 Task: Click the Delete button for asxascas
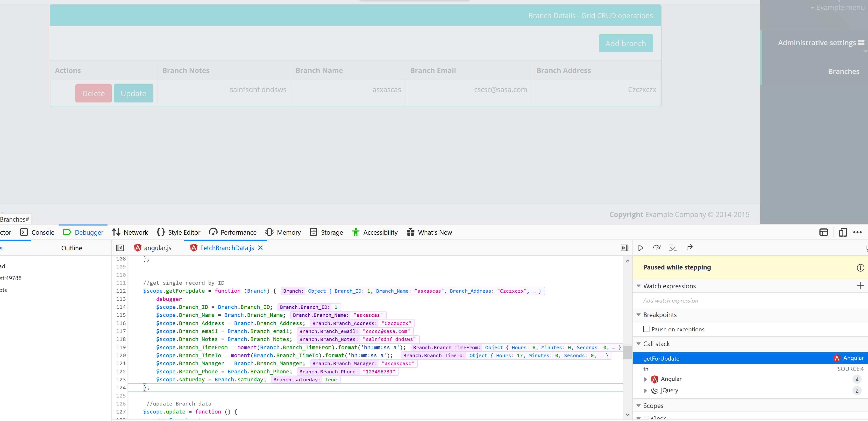click(x=93, y=93)
